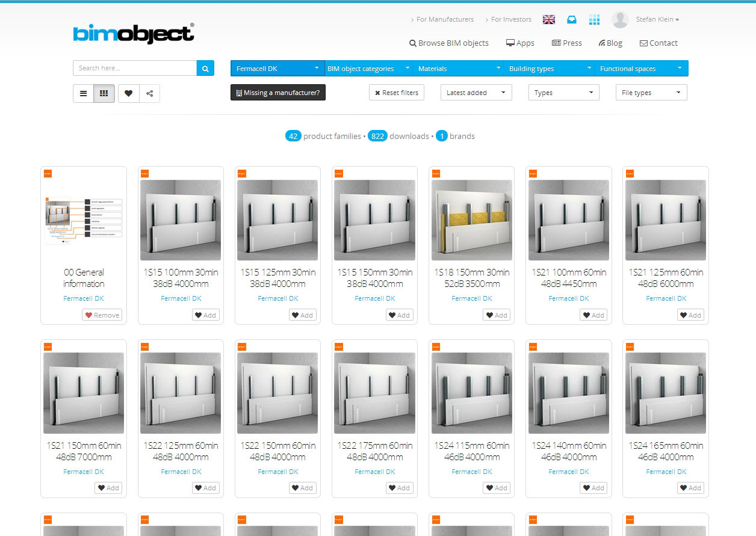The image size is (756, 536).
Task: Open Fermacell DK link under 1S18 150mm
Action: (472, 298)
